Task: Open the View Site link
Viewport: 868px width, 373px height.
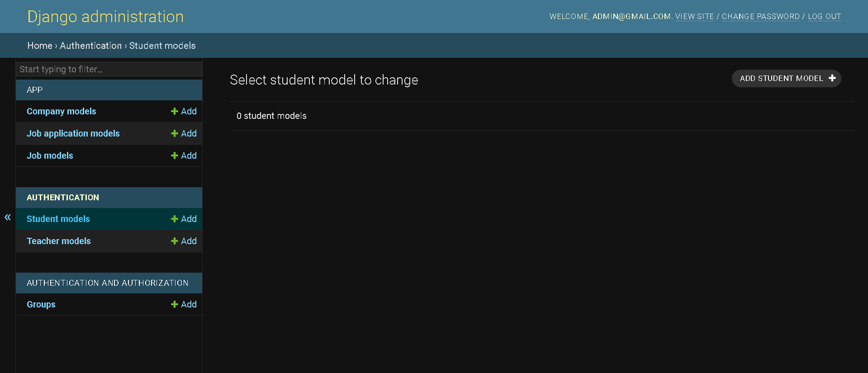Action: pos(694,16)
